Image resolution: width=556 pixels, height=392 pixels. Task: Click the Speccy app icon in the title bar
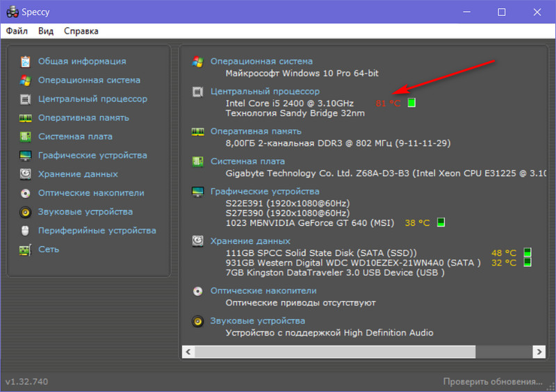click(13, 12)
